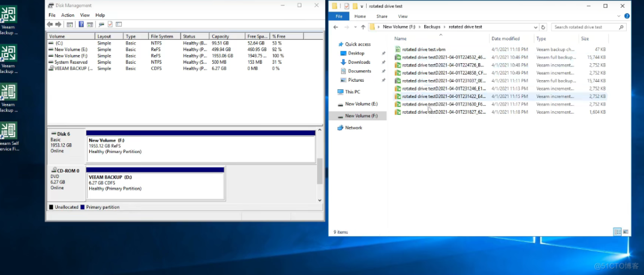Click New folder icon in Explorer quick access toolbar
This screenshot has width=644, height=275.
355,6
